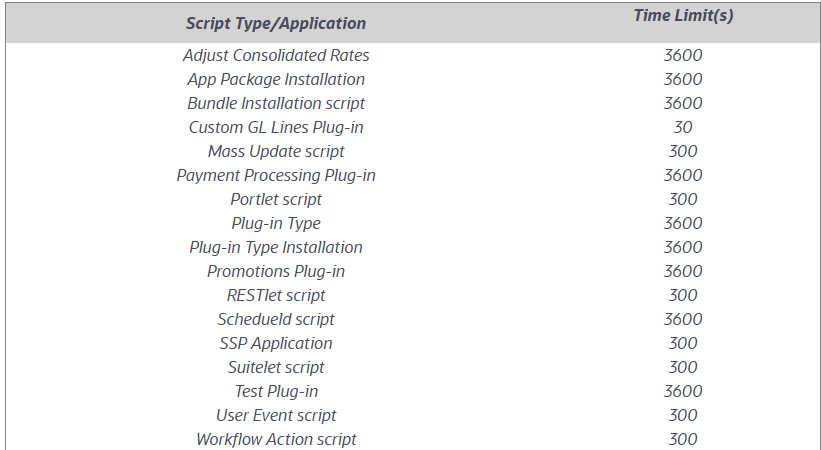Select the Plug-in Type Installation text
Image resolution: width=821 pixels, height=450 pixels.
coord(276,248)
